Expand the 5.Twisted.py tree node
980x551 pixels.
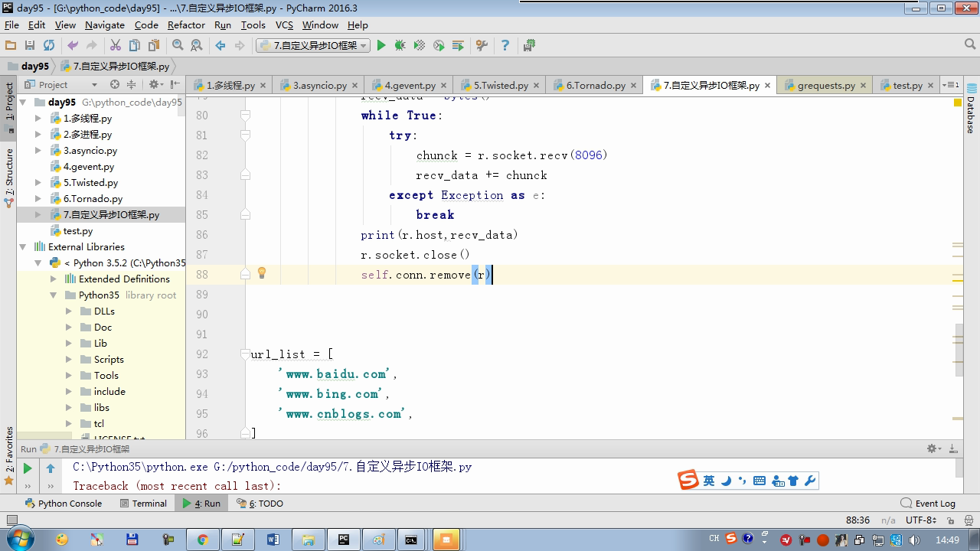[38, 183]
